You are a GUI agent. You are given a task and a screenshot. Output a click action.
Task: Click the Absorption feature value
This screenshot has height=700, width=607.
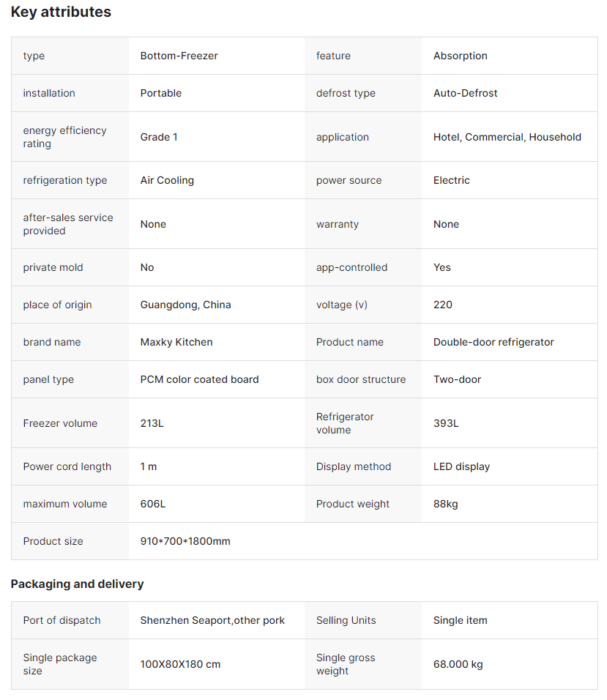[460, 56]
